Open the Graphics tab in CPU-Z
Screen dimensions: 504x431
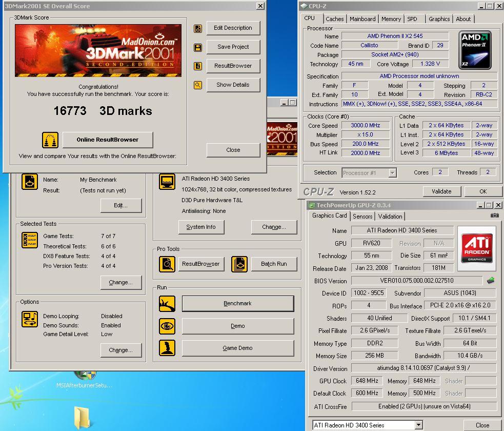439,19
